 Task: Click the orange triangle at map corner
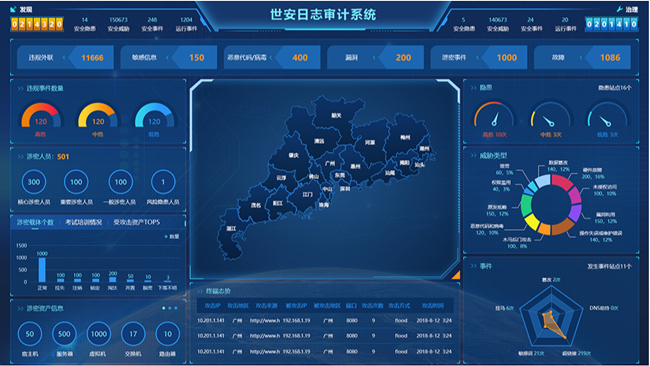coord(456,275)
